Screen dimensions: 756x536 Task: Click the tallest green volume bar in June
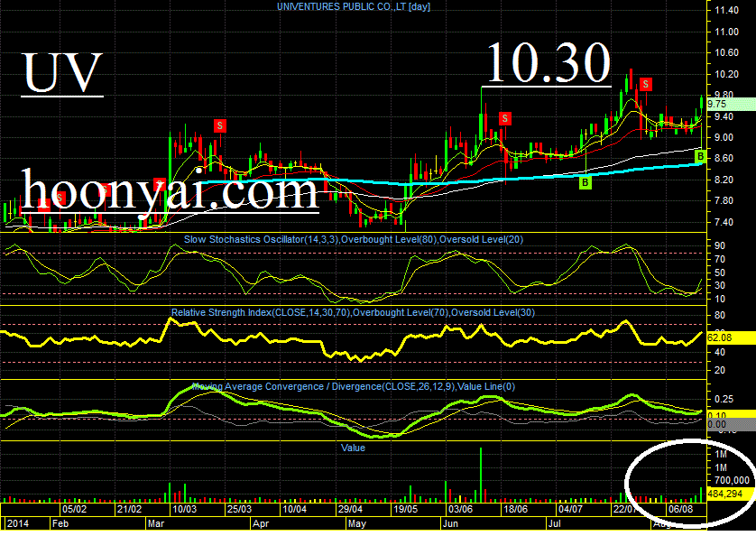tap(481, 475)
